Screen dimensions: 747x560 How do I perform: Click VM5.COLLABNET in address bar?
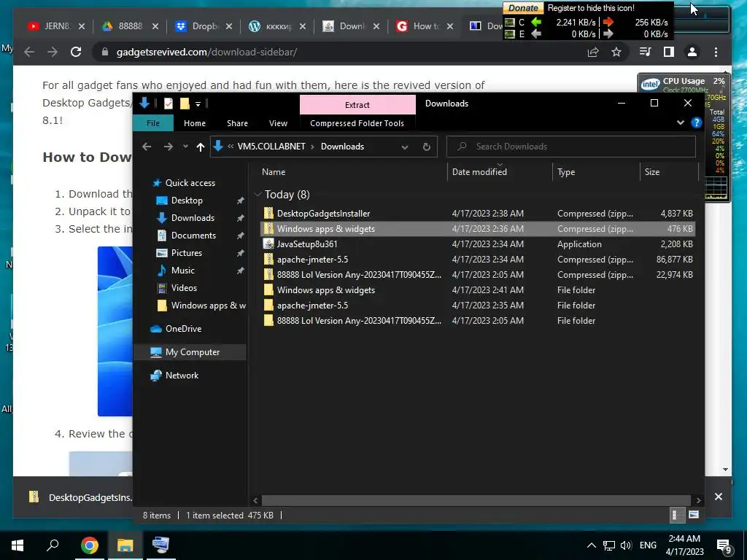[x=271, y=147]
